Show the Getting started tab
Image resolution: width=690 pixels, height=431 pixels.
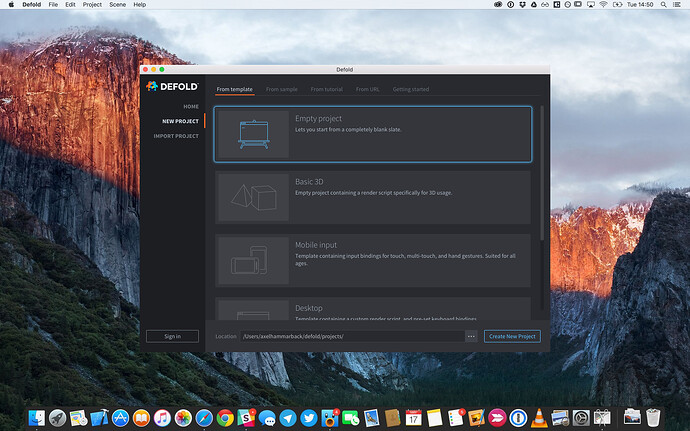coord(410,89)
